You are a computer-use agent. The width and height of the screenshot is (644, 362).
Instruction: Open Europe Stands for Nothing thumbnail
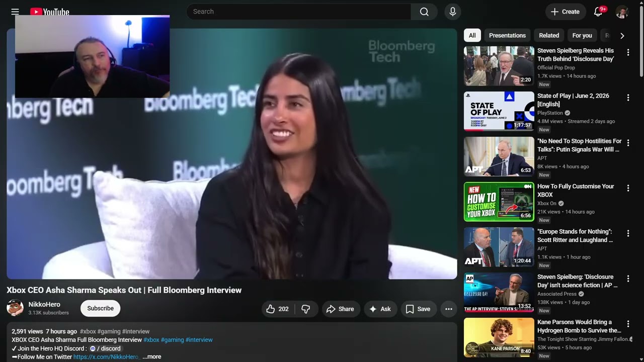(x=499, y=247)
